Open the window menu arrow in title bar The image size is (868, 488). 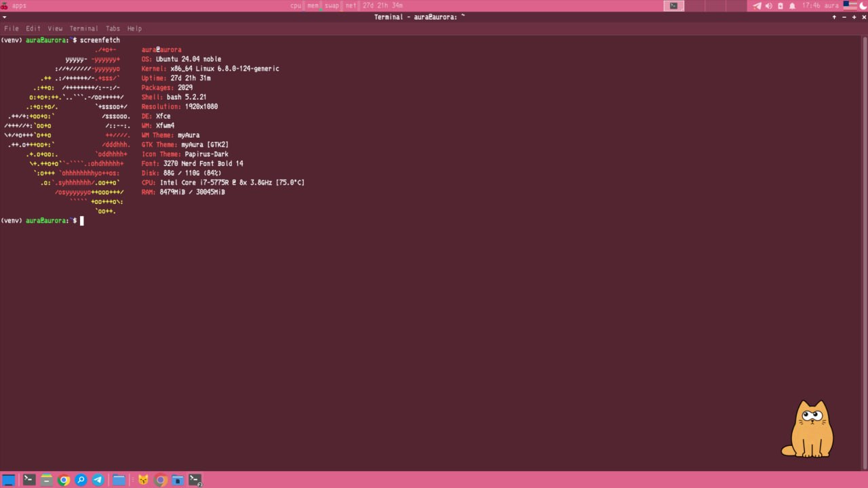[4, 17]
